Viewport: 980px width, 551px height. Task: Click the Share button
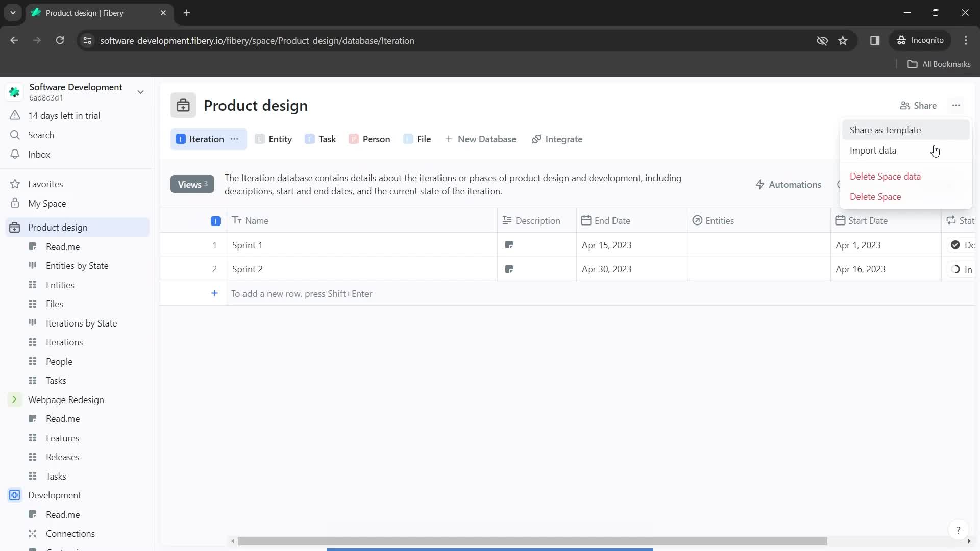click(x=918, y=106)
